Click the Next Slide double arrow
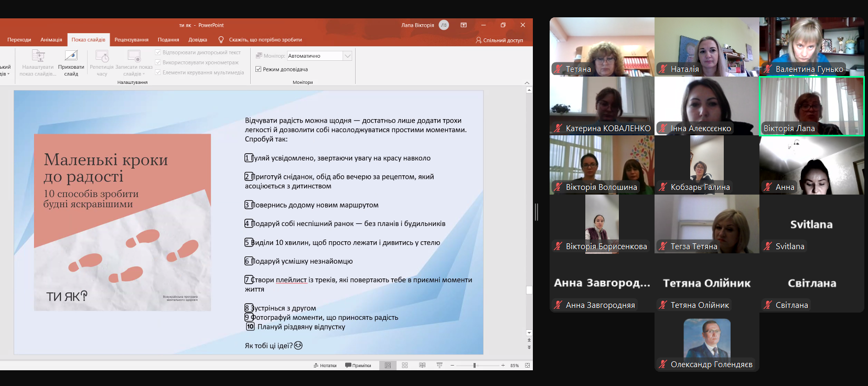The height and width of the screenshot is (386, 868). 529,347
